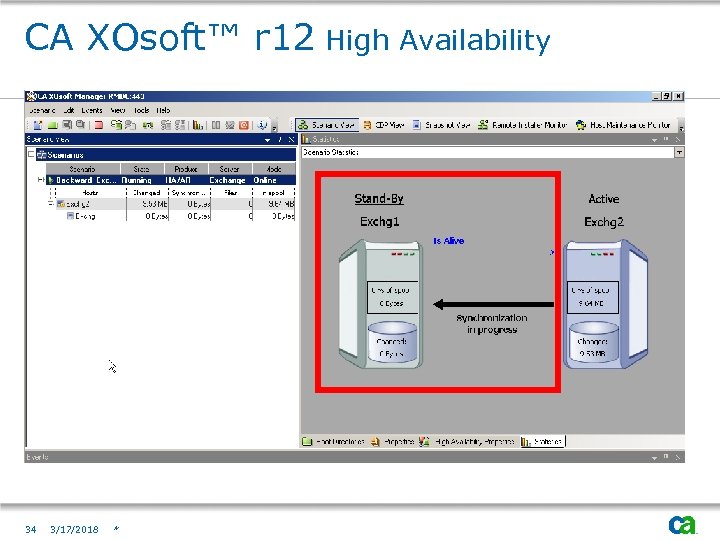Click the red Stop scenario icon
Screen dimensions: 720x540
click(98, 125)
